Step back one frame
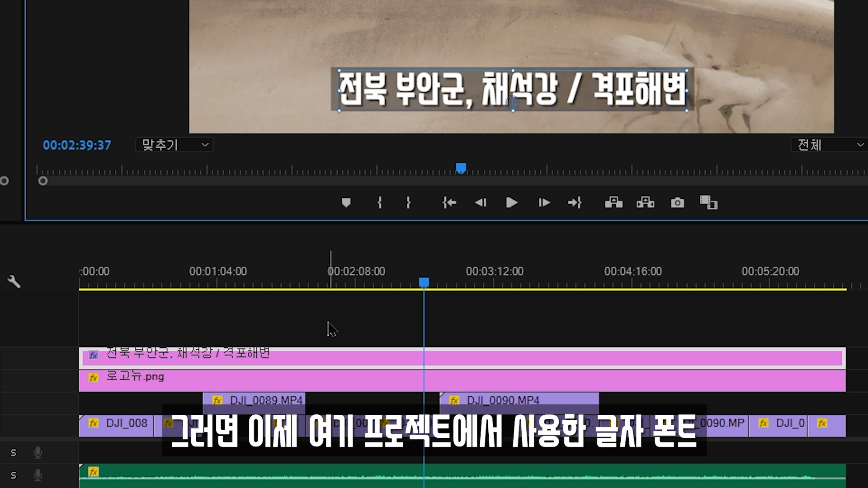868x488 pixels. pos(481,202)
